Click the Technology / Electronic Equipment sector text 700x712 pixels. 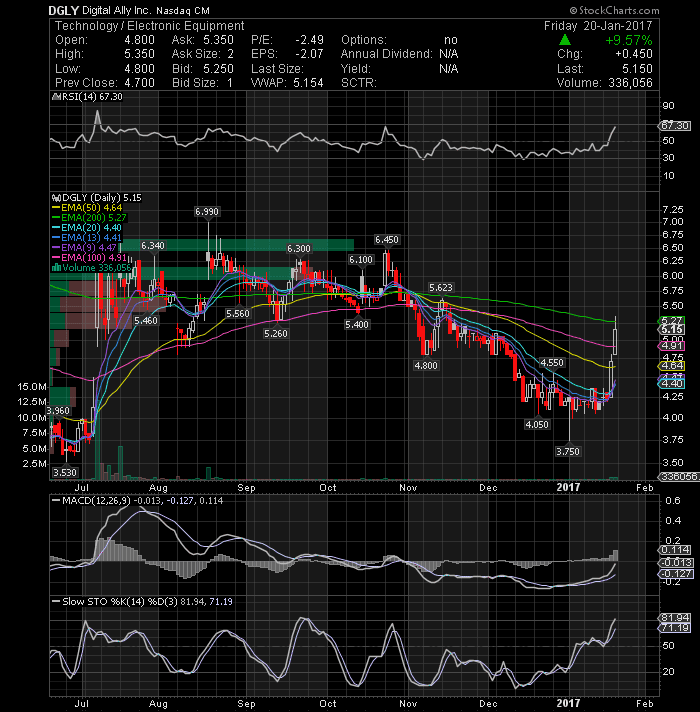(149, 26)
